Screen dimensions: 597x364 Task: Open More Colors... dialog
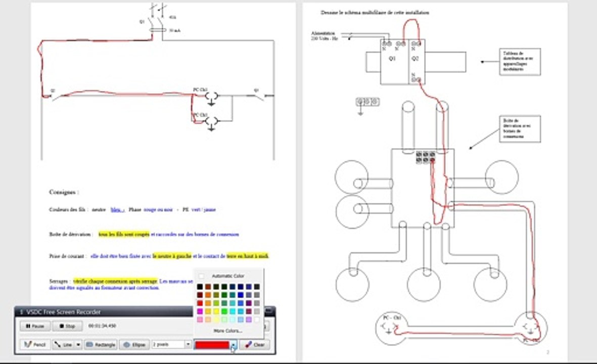(x=228, y=331)
